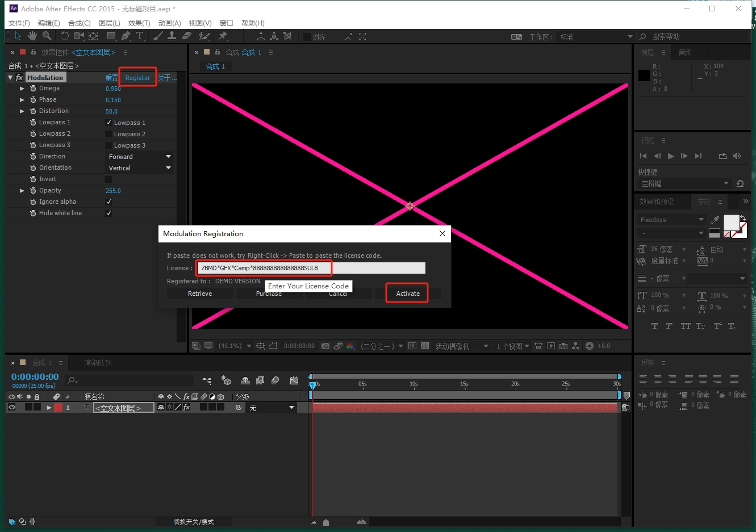
Task: Enable the Lowpass 2 checkbox
Action: click(108, 134)
